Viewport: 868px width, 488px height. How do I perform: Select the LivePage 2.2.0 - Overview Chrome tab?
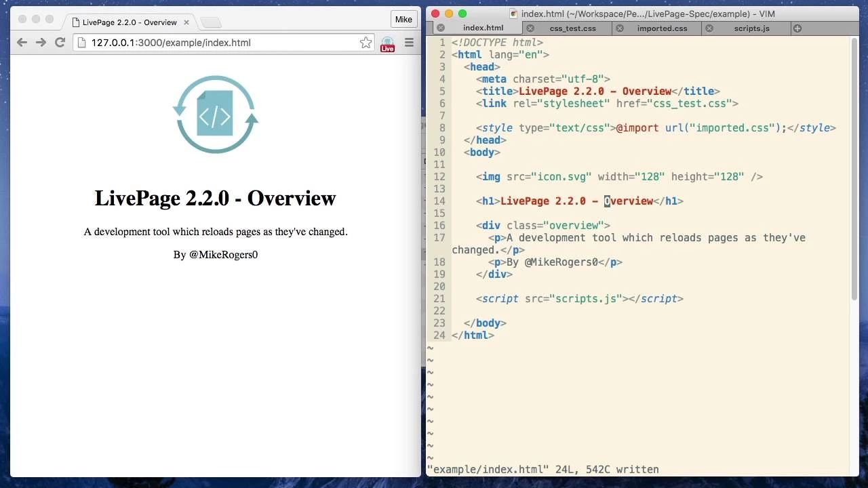[129, 22]
